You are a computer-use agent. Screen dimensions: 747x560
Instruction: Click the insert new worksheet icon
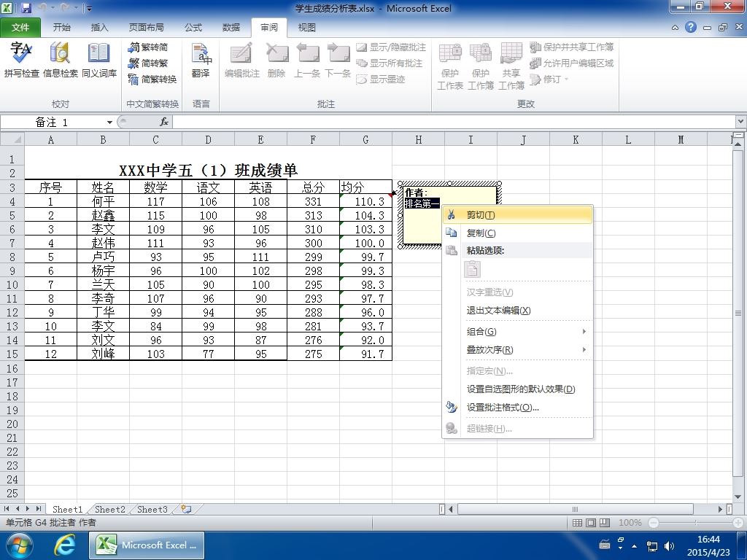click(186, 509)
